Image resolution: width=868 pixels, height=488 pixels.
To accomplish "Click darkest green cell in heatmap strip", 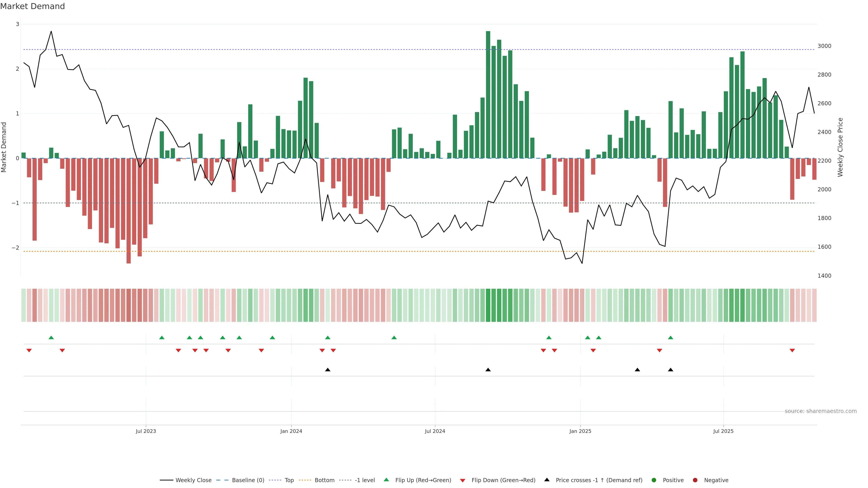I will click(x=488, y=305).
